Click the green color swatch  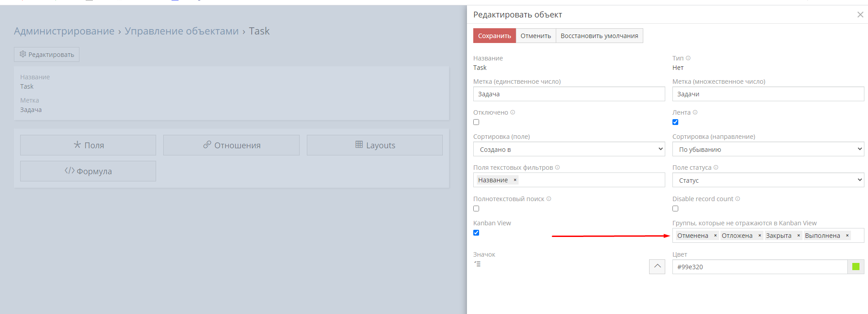(x=855, y=267)
